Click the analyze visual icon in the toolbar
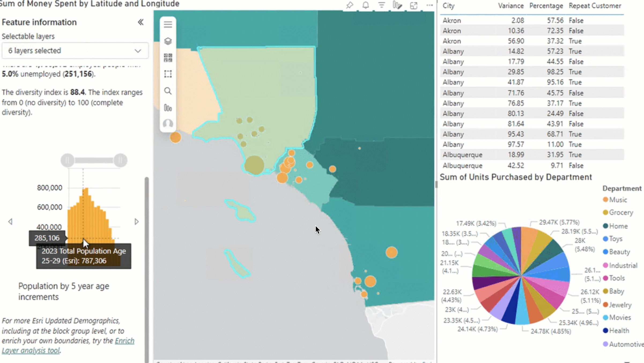 (397, 5)
